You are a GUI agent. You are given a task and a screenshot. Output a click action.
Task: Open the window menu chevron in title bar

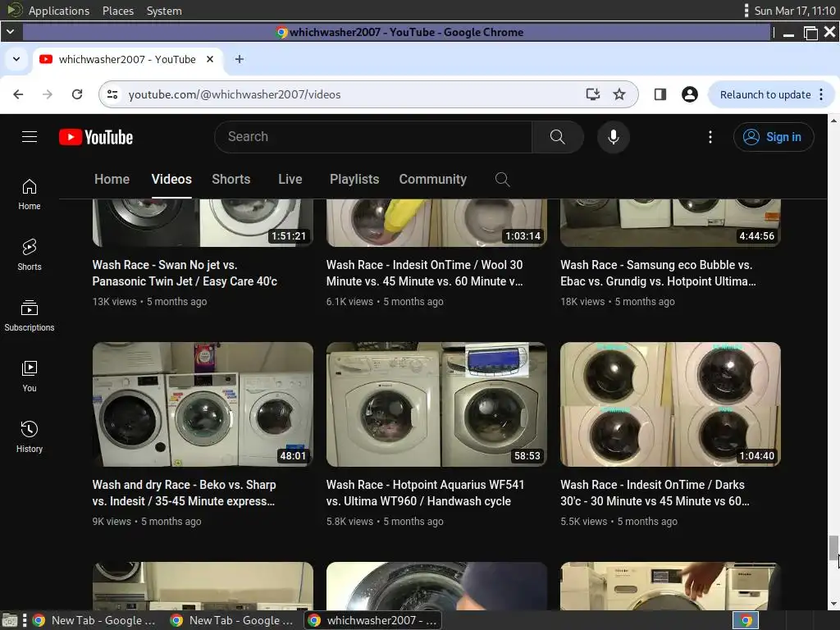(x=10, y=32)
